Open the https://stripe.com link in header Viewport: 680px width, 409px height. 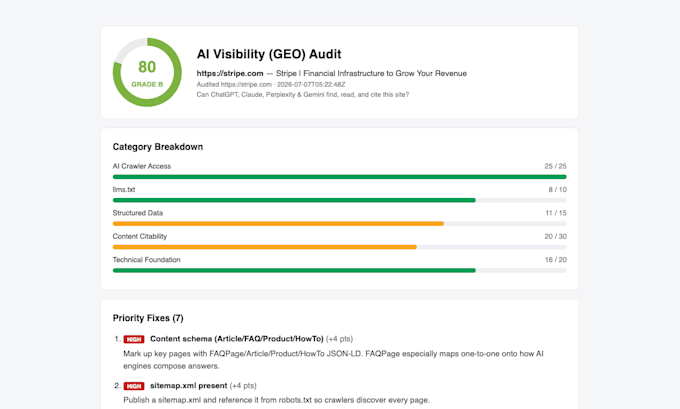pos(230,73)
